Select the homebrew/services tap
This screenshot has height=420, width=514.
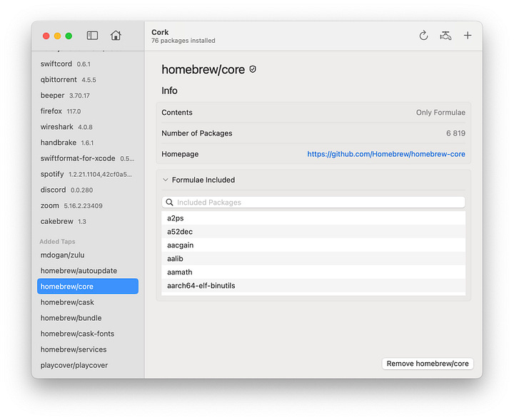(x=88, y=349)
